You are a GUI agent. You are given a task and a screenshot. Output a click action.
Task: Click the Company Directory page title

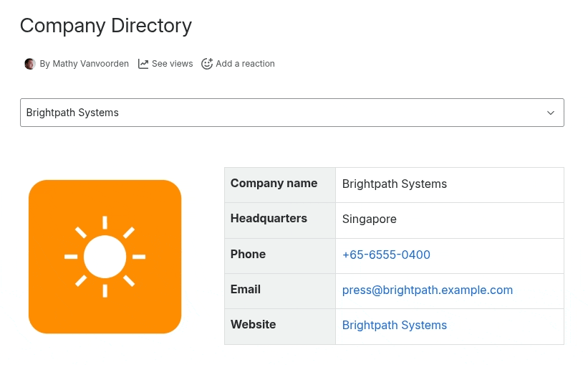tap(106, 26)
